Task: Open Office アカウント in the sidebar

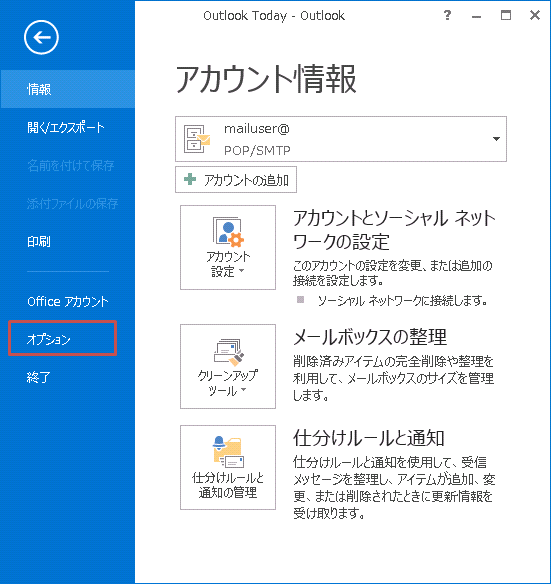Action: 67,301
